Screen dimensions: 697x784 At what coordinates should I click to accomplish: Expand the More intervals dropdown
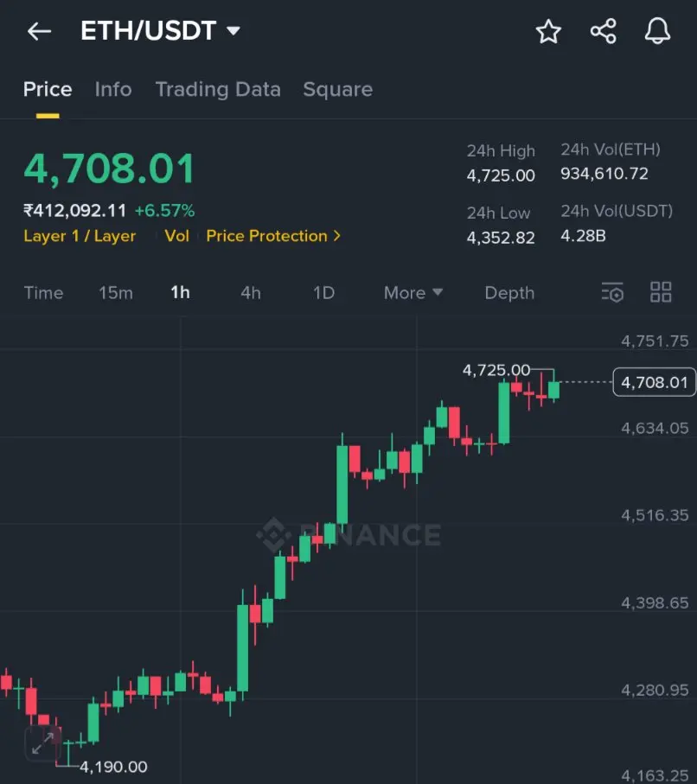coord(413,292)
